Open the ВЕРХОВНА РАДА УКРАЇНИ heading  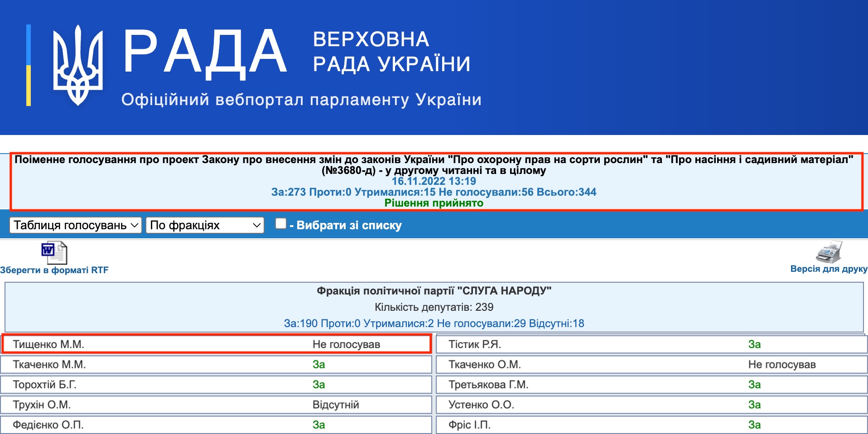(x=391, y=52)
